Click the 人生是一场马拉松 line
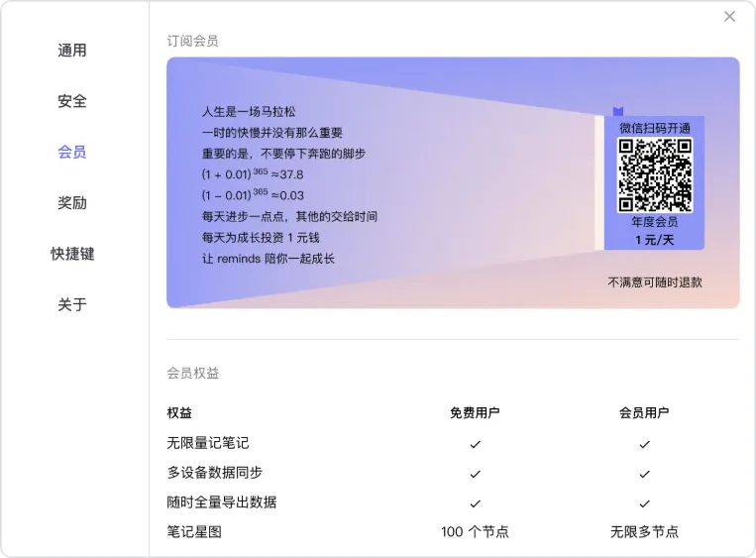This screenshot has width=756, height=558. (249, 112)
